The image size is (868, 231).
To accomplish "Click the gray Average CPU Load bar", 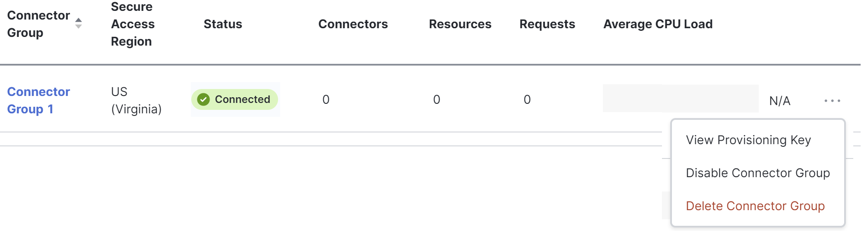I will 681,99.
